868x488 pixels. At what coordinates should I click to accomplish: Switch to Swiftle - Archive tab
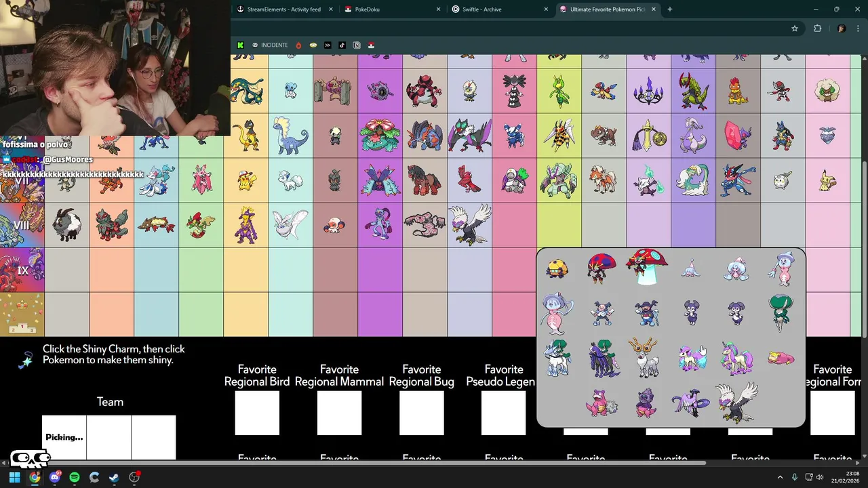coord(500,9)
